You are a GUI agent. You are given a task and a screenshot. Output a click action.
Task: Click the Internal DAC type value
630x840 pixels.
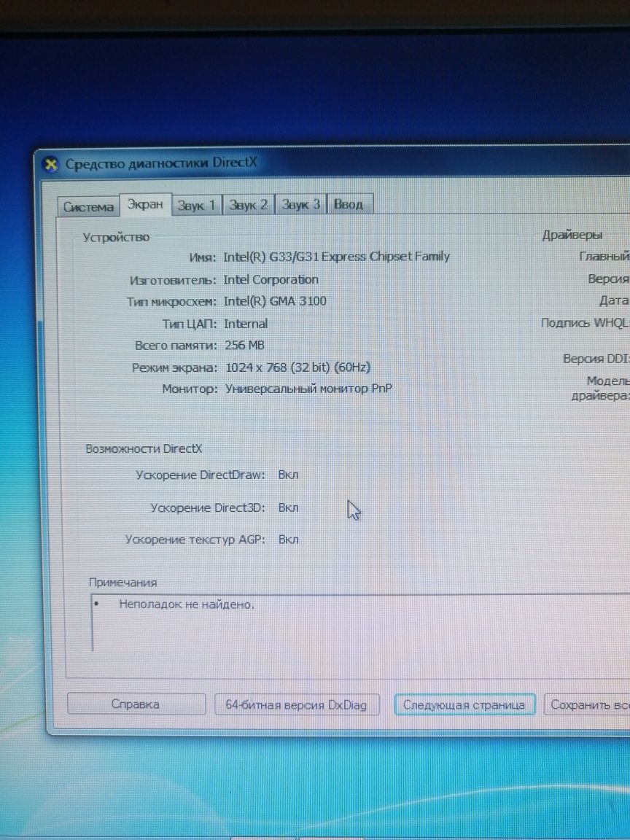pos(245,324)
